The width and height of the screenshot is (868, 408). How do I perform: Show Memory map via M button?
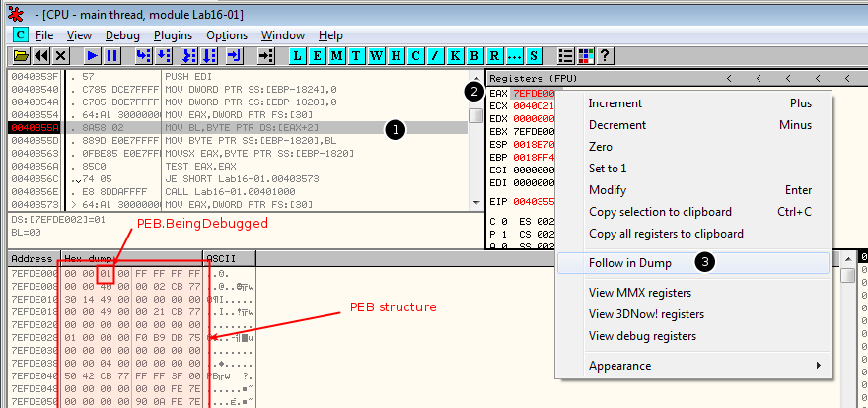pyautogui.click(x=336, y=56)
